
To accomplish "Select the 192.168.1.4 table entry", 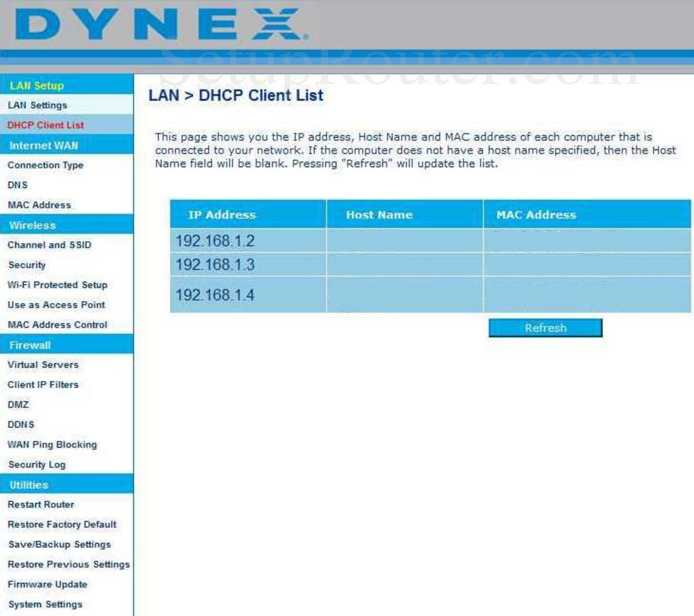I will pyautogui.click(x=215, y=295).
